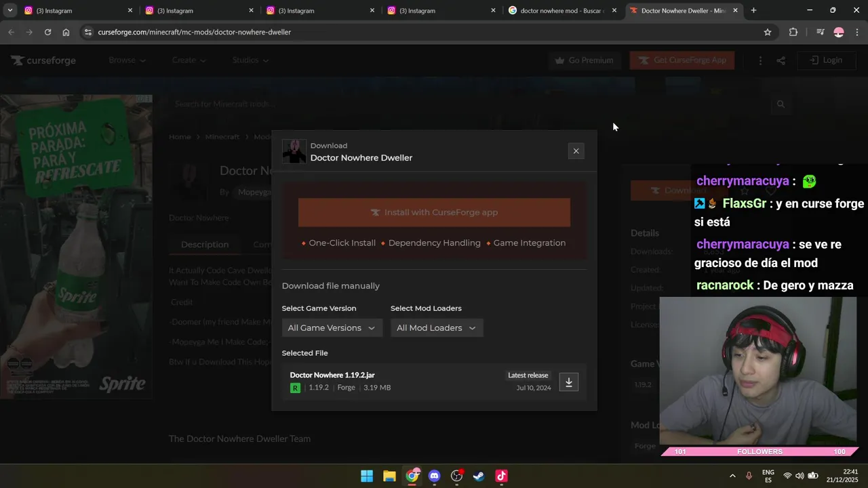Screen dimensions: 868x488
Task: Open the clock showing 22:41
Action: (843, 476)
